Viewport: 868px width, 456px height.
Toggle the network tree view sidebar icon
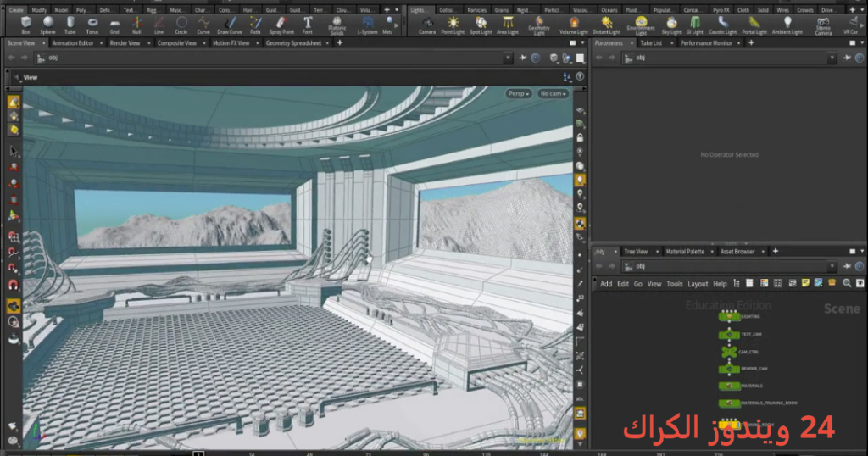(737, 283)
